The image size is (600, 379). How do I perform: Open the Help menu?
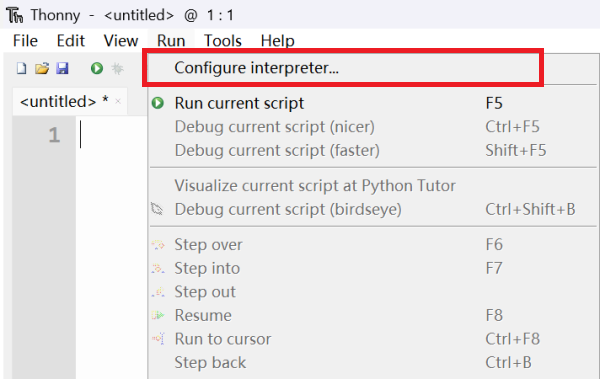pos(277,41)
